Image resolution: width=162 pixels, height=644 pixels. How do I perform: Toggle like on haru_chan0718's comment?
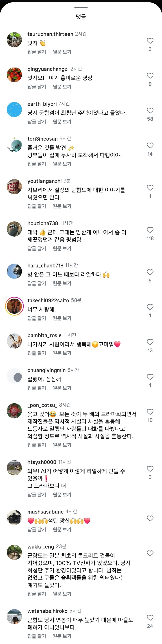[x=150, y=272]
